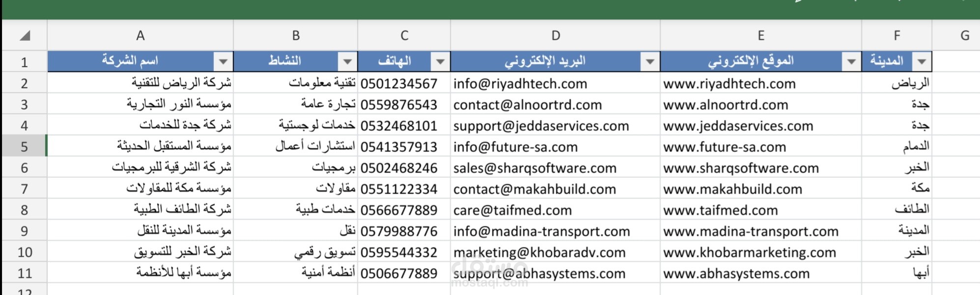Open filter dropdown for الهاتف column
This screenshot has width=980, height=295.
(440, 62)
